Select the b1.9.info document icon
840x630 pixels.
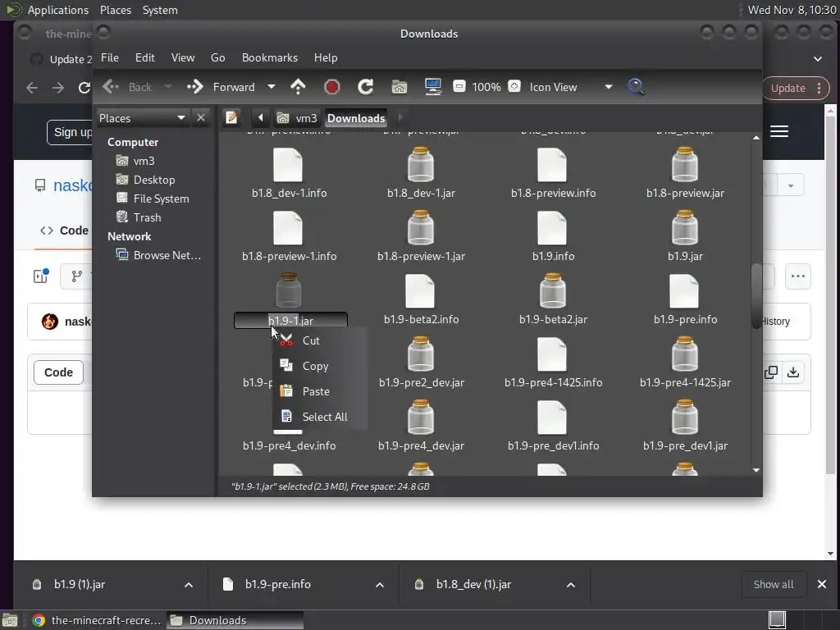tap(552, 228)
